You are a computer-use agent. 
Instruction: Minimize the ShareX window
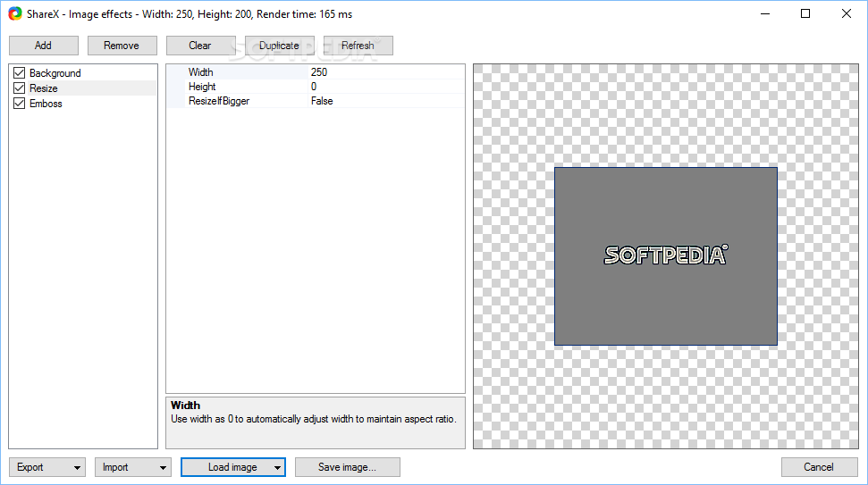(765, 13)
